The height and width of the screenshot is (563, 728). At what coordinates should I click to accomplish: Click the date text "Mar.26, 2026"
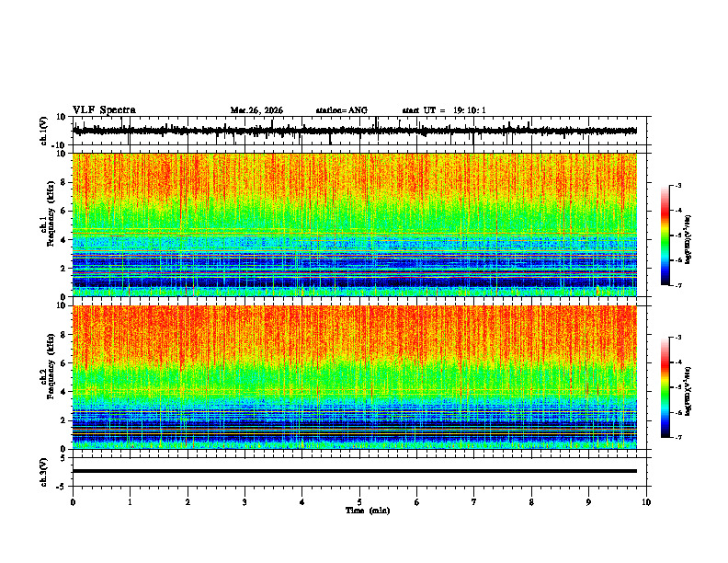tap(256, 110)
